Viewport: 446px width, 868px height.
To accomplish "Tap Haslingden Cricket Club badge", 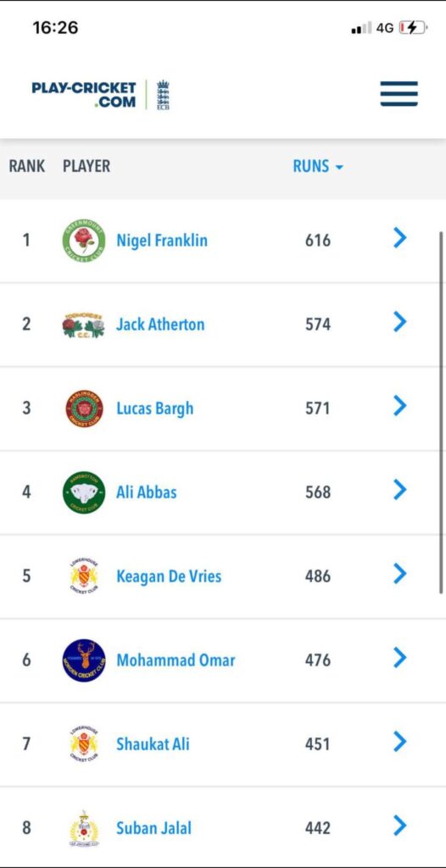I will pyautogui.click(x=84, y=409).
